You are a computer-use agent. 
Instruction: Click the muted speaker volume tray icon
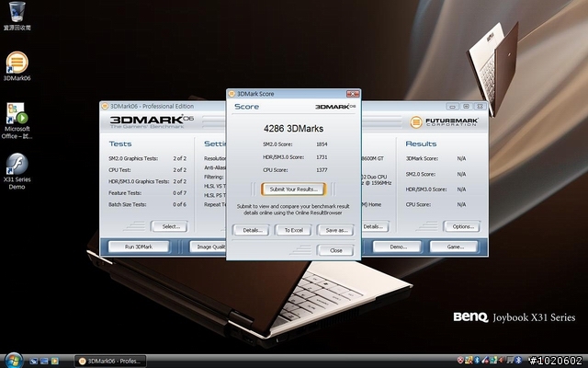coord(502,361)
